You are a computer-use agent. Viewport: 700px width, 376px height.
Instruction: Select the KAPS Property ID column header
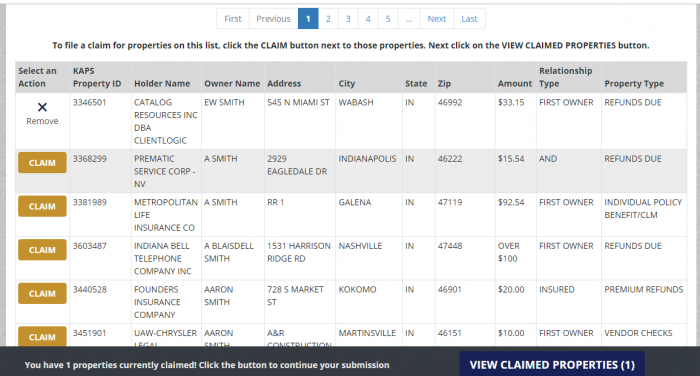click(x=97, y=77)
